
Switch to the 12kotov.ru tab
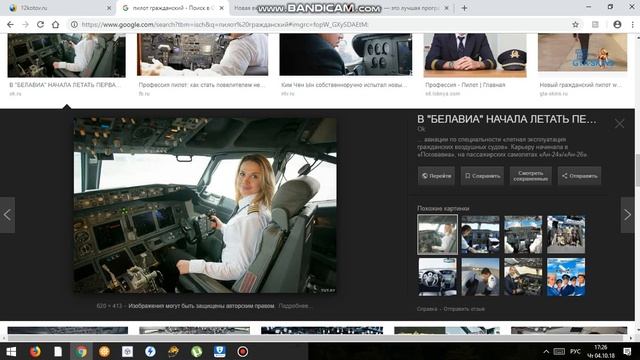59,8
